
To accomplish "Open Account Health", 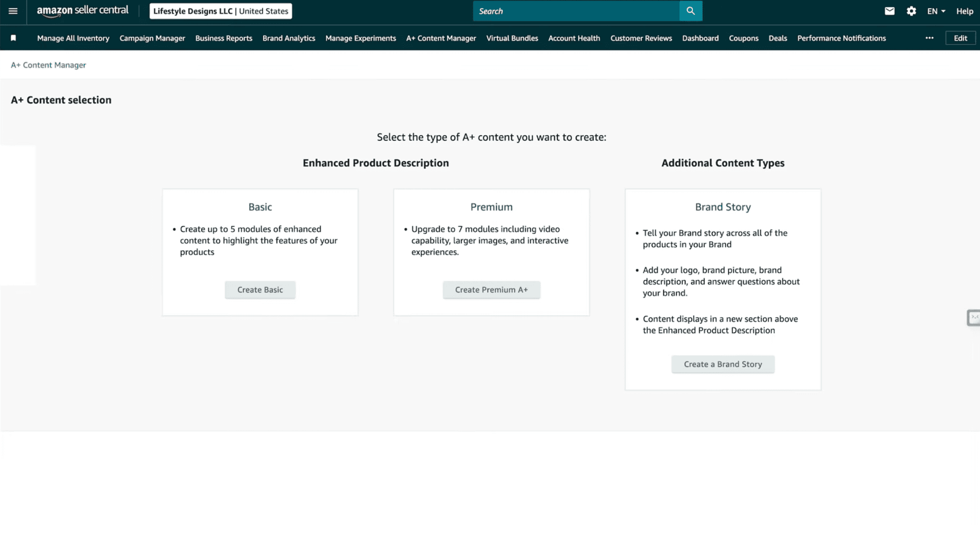I will pos(574,38).
